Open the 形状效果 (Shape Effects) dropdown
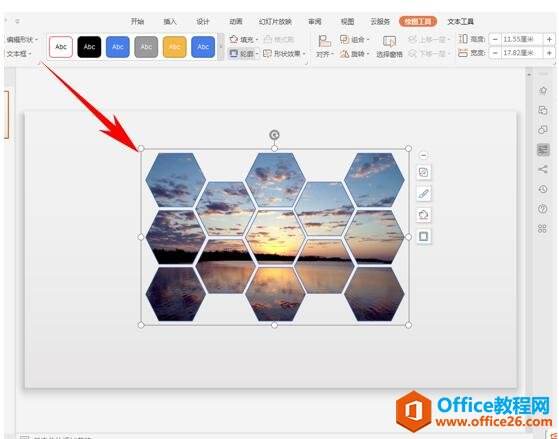The height and width of the screenshot is (439, 559). point(284,54)
